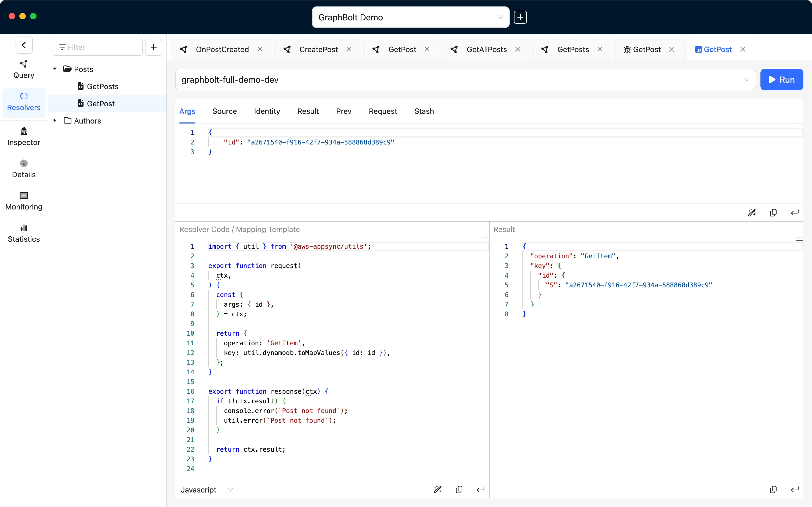Switch to the Args tab
This screenshot has width=812, height=507.
(187, 111)
